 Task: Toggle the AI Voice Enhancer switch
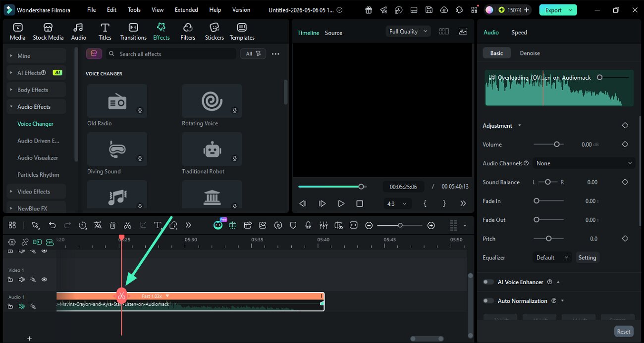[488, 282]
